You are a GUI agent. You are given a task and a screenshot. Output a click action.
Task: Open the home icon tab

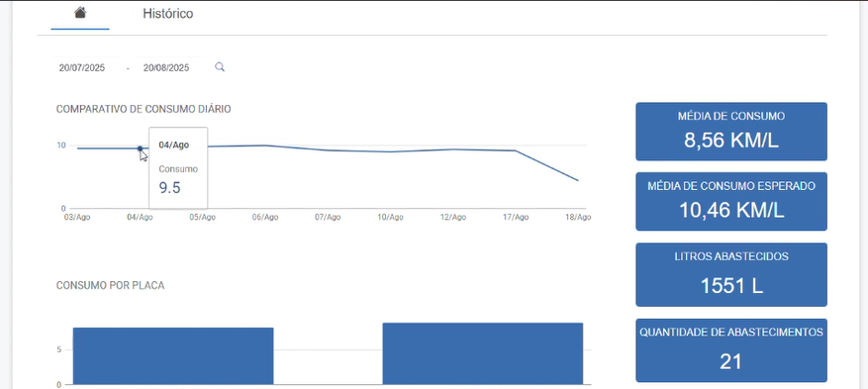pos(80,13)
